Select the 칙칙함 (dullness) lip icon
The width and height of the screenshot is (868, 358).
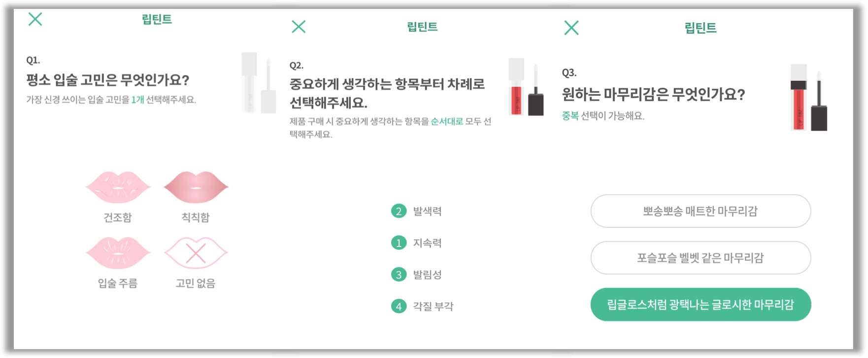click(197, 188)
